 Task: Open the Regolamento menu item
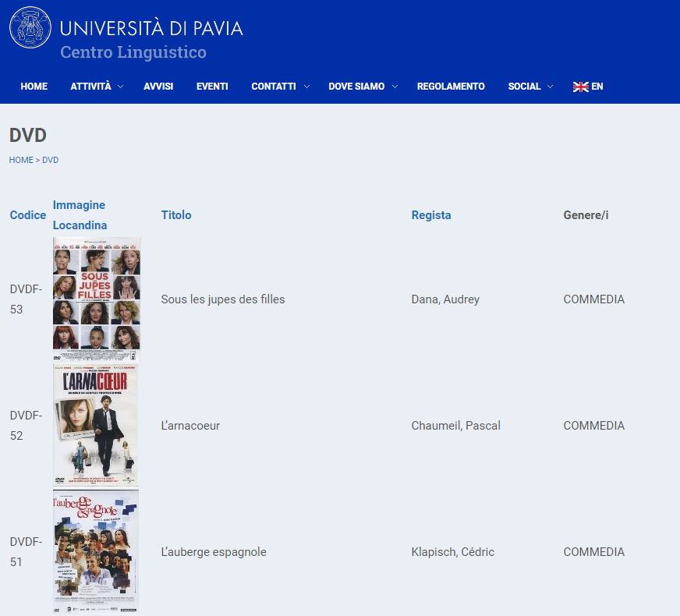(x=451, y=87)
